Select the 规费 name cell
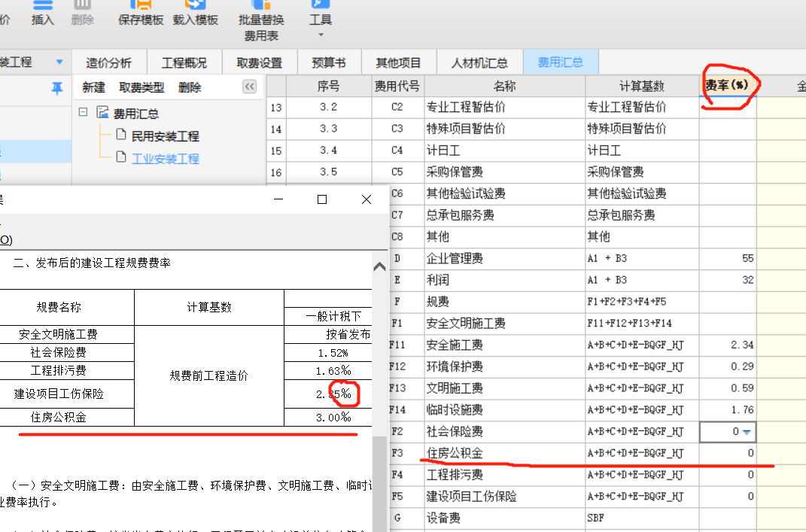This screenshot has width=806, height=532. tap(504, 302)
